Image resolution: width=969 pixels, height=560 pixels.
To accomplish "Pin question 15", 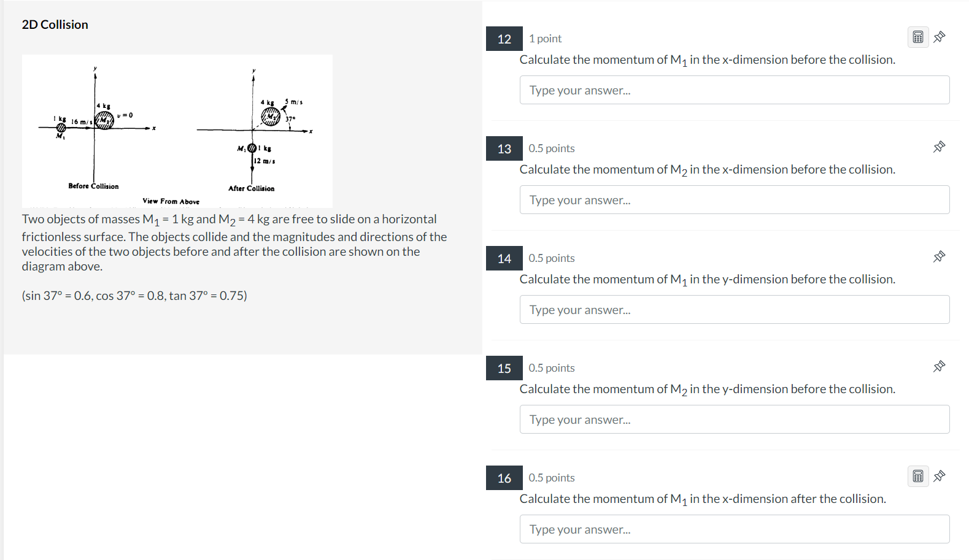I will (x=939, y=366).
